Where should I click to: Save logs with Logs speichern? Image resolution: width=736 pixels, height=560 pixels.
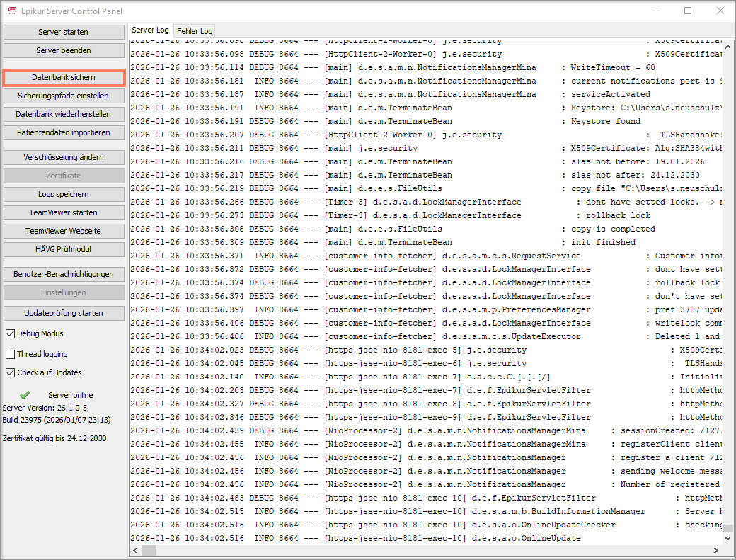tap(64, 194)
